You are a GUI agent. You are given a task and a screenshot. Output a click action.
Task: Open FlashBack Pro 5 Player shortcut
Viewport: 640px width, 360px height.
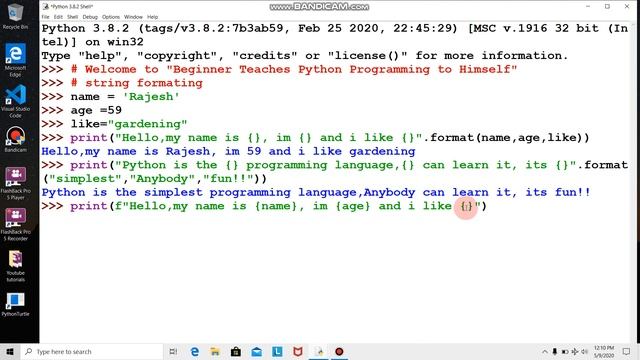[15, 183]
